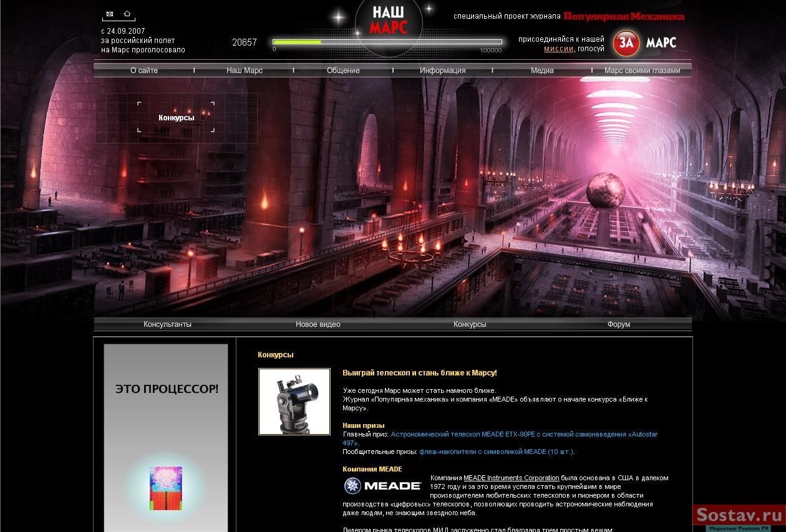Screen dimensions: 786x532
Task: Follow the миссии link
Action: (x=558, y=49)
